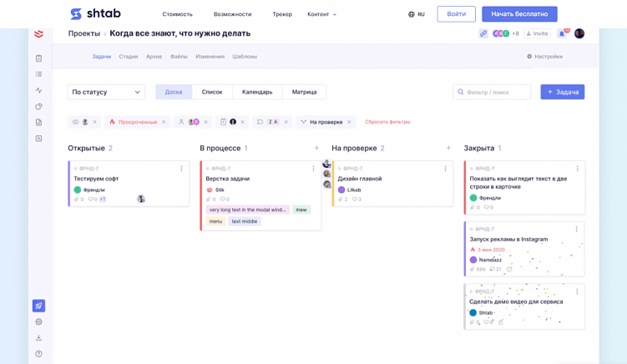Click Начать бесплатно button
The width and height of the screenshot is (627, 364).
pyautogui.click(x=519, y=14)
